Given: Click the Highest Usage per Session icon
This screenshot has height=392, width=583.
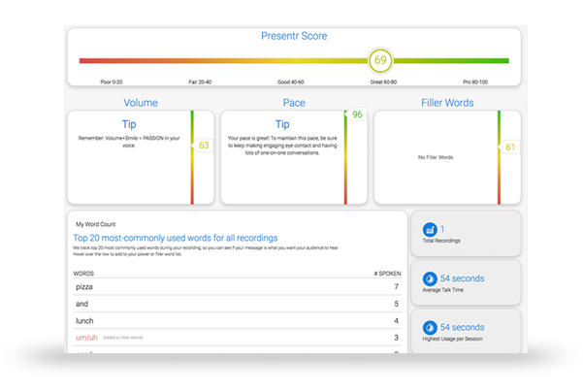Looking at the screenshot, I should click(x=430, y=329).
